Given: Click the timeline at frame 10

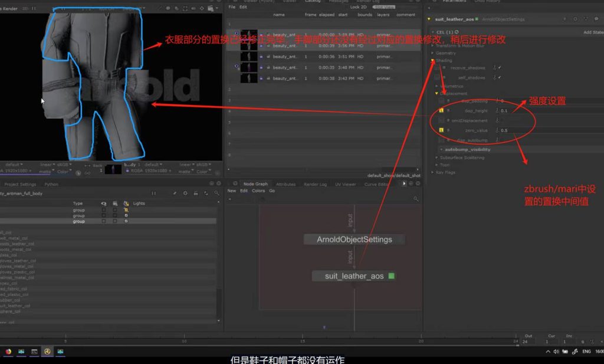Looking at the screenshot, I should click(x=184, y=341).
